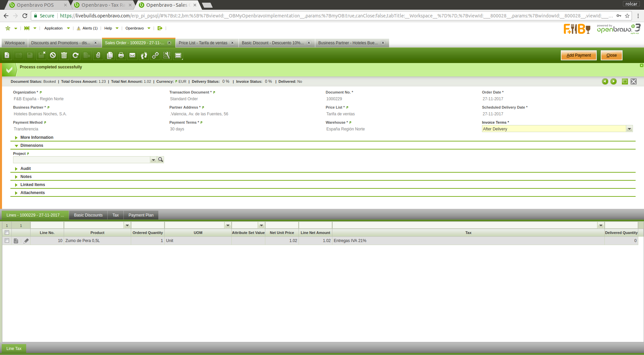Open the Product filter dropdown

coord(127,226)
